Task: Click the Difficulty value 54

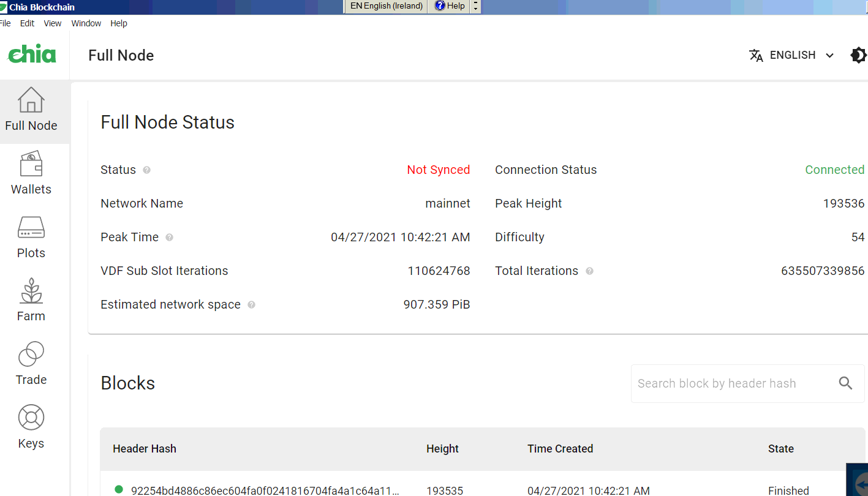Action: 858,237
